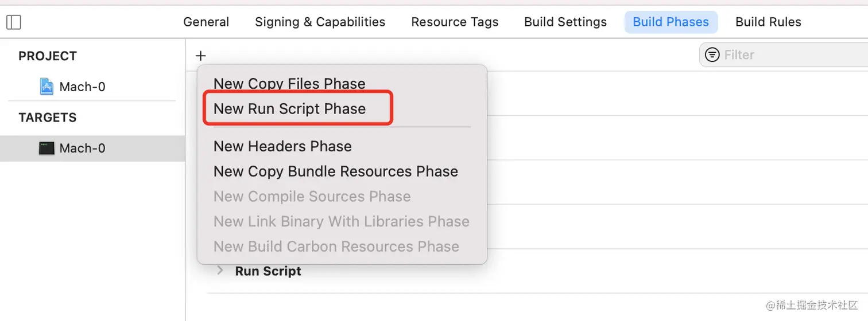Select Mach-0 under TARGETS
Viewport: 868px width, 321px height.
[82, 148]
